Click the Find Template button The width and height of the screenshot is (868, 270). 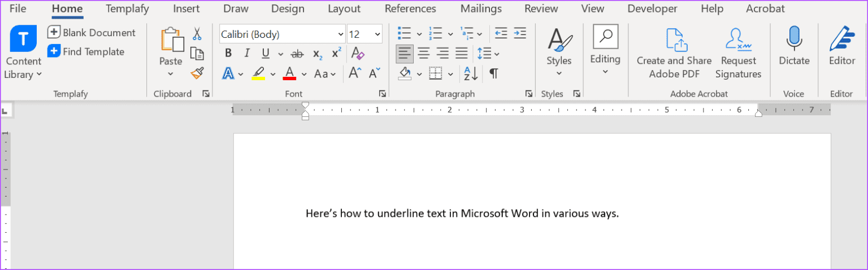(86, 51)
